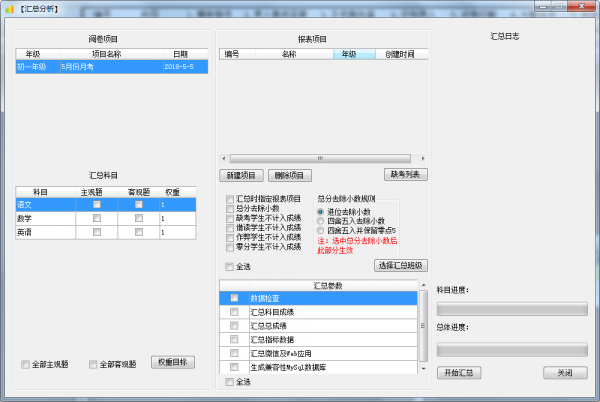Viewport: 600px width, 402px height.
Task: Click 新建项目 button
Action: pyautogui.click(x=241, y=175)
